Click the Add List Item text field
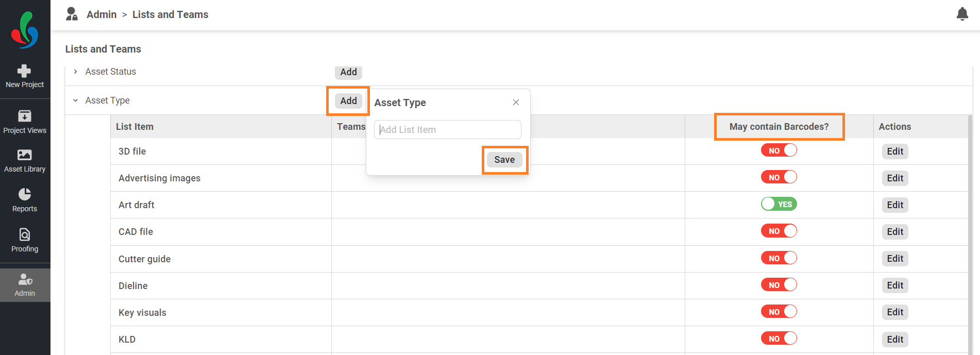This screenshot has width=980, height=355. pos(447,130)
